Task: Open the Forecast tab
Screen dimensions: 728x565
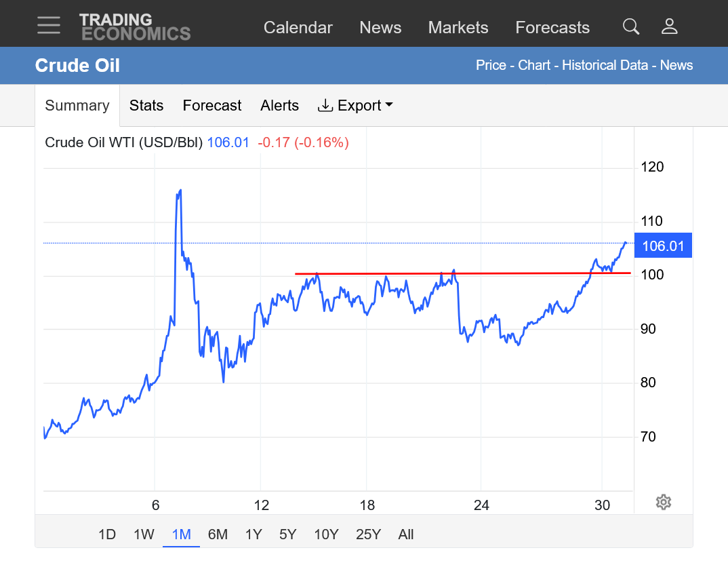Action: (x=212, y=106)
